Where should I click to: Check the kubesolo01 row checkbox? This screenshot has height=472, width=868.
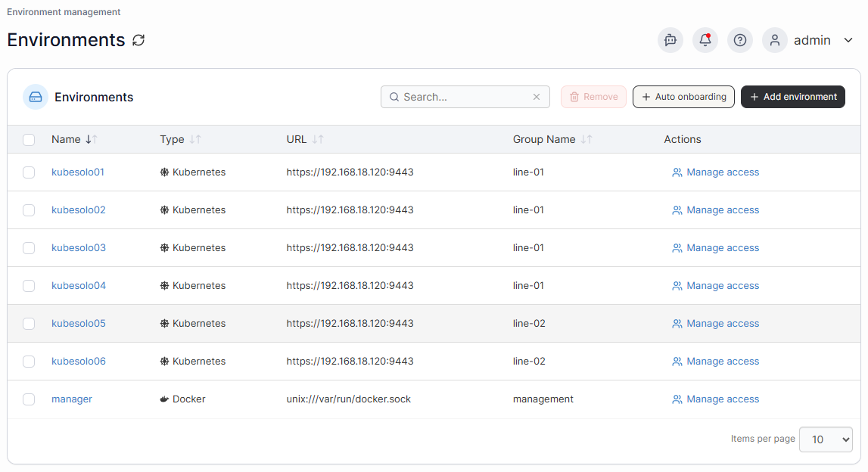[29, 172]
